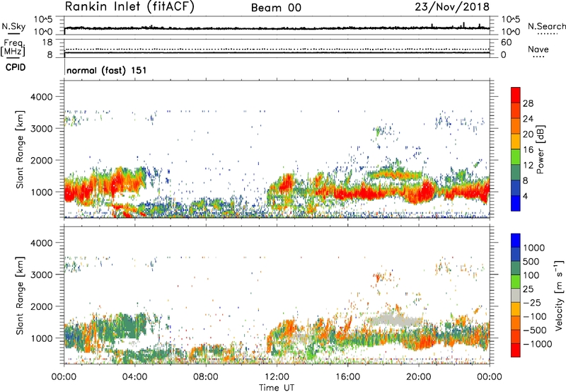This screenshot has width=566, height=392.
Task: Click the "Nave" legend label
Action: [538, 49]
